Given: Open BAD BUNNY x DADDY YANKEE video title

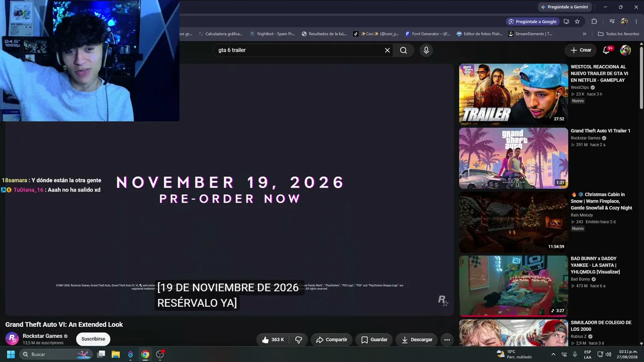Looking at the screenshot, I should [x=595, y=265].
